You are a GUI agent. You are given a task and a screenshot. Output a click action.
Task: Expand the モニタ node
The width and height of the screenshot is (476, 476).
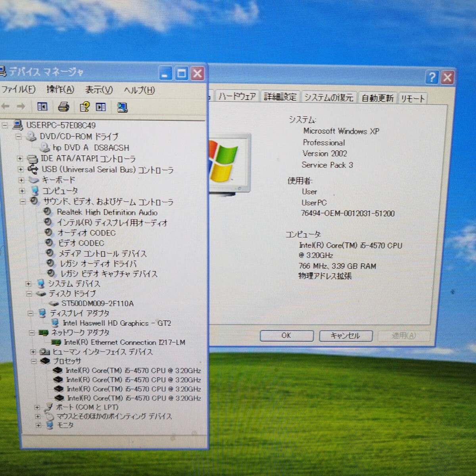[38, 425]
